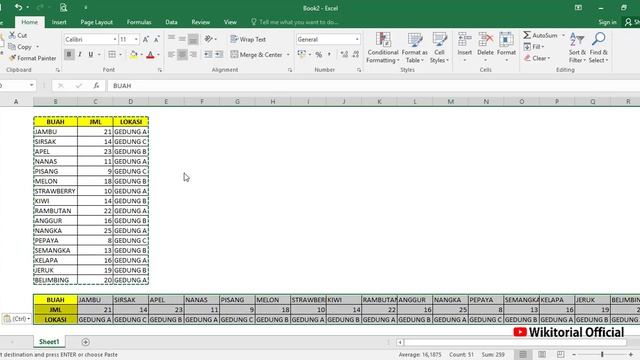Decrease font size with the small A
Image resolution: width=640 pixels, height=360 pixels.
click(x=156, y=39)
